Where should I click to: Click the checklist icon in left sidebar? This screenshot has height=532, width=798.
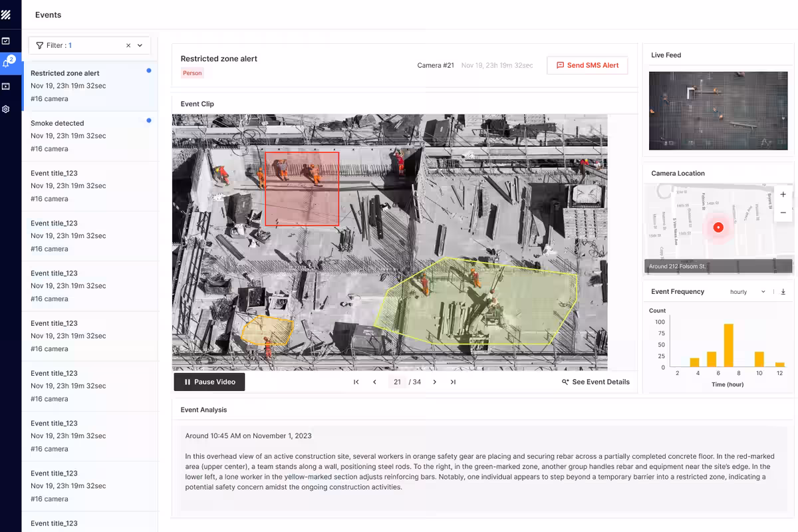6,41
